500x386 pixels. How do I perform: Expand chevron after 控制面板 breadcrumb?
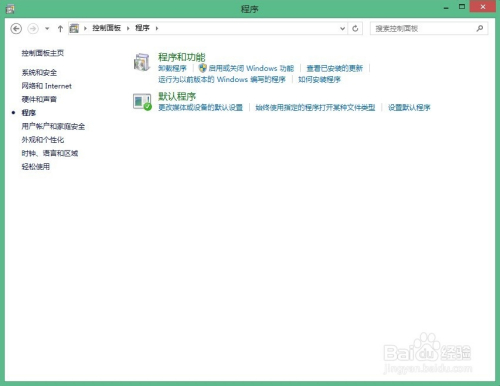(128, 28)
